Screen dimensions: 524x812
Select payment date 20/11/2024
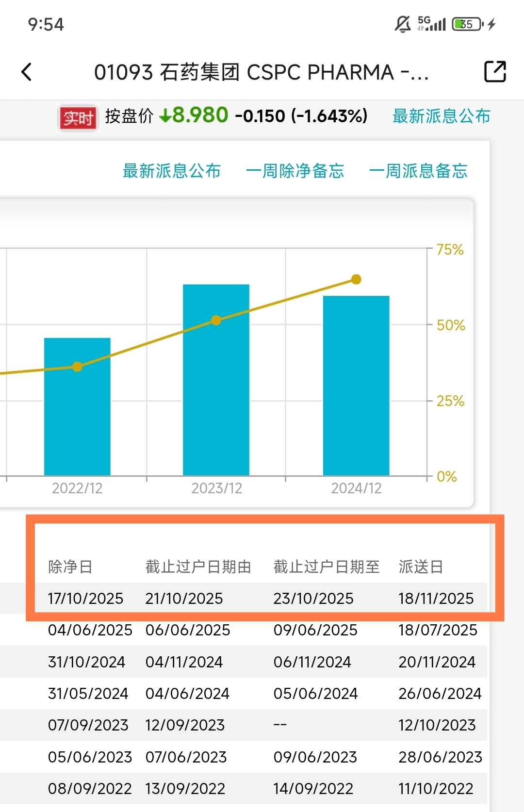pyautogui.click(x=437, y=662)
